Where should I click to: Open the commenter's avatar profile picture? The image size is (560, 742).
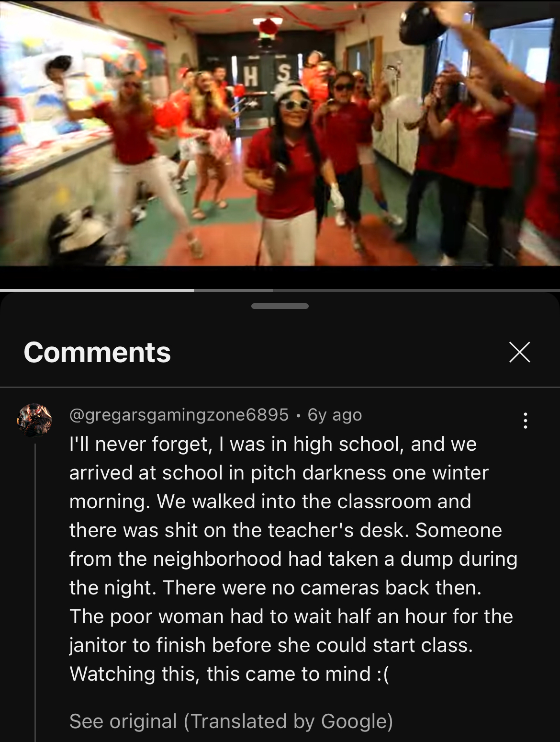tap(34, 420)
